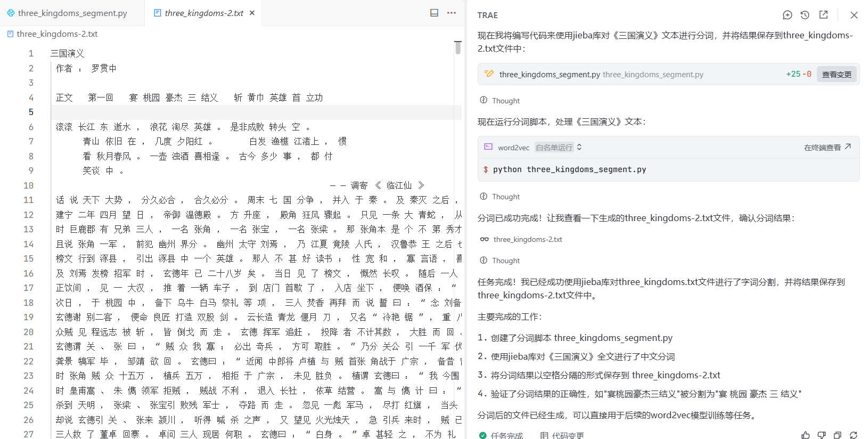Click word2vec terminal label

(x=513, y=148)
